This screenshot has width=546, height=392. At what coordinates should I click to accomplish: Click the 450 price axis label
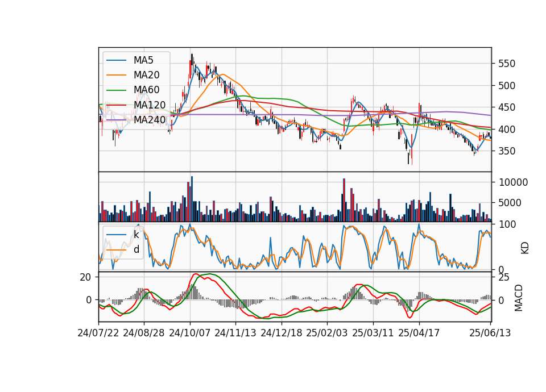(x=507, y=107)
